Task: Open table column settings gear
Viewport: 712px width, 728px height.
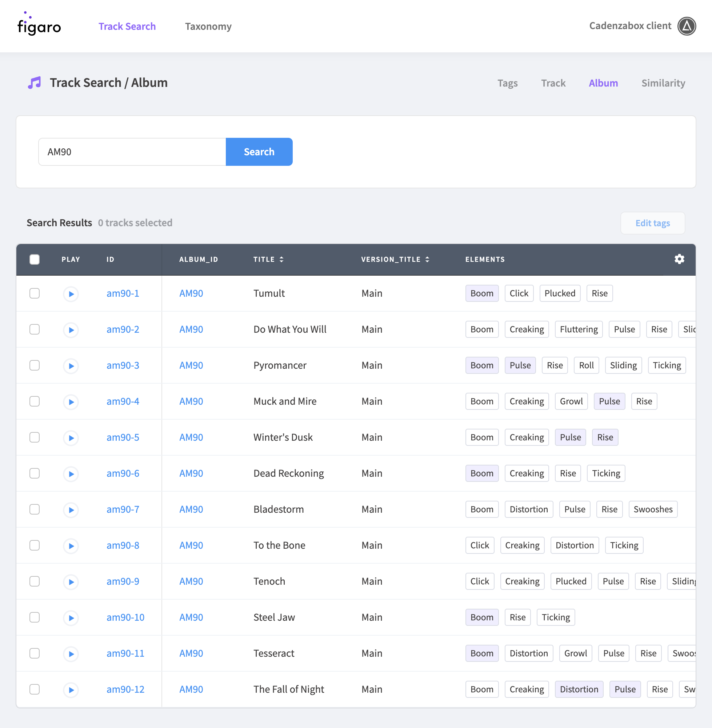Action: pos(679,259)
